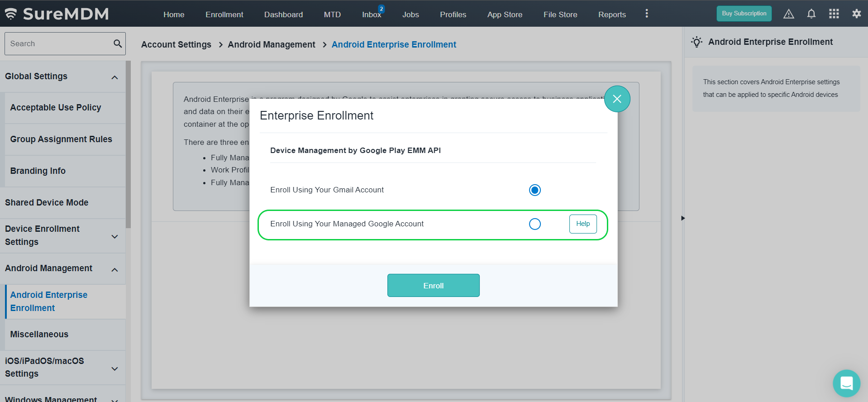Click the Help button
This screenshot has height=402, width=868.
tap(583, 224)
